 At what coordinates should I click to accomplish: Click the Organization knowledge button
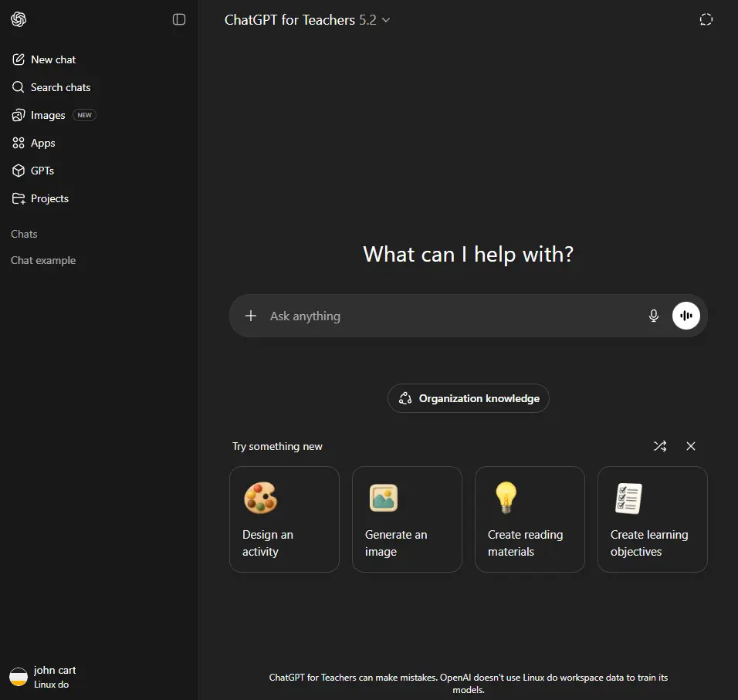[469, 398]
